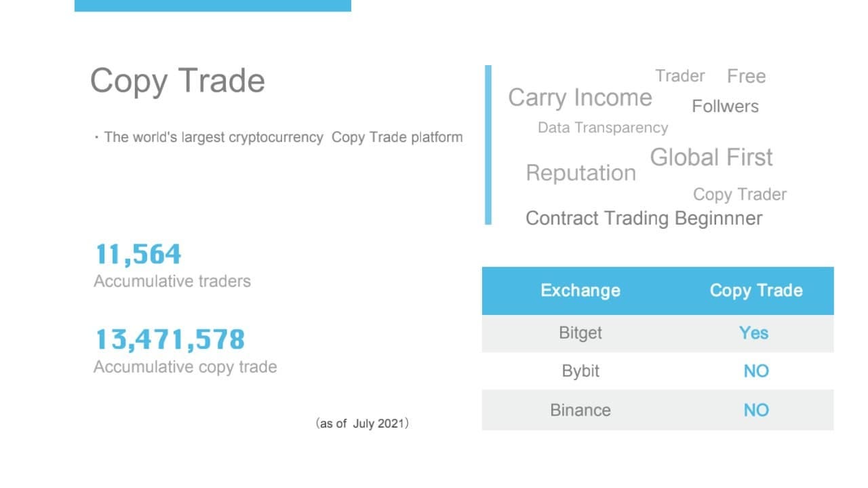868x488 pixels.
Task: Click the as of July 2021 note
Action: click(362, 424)
